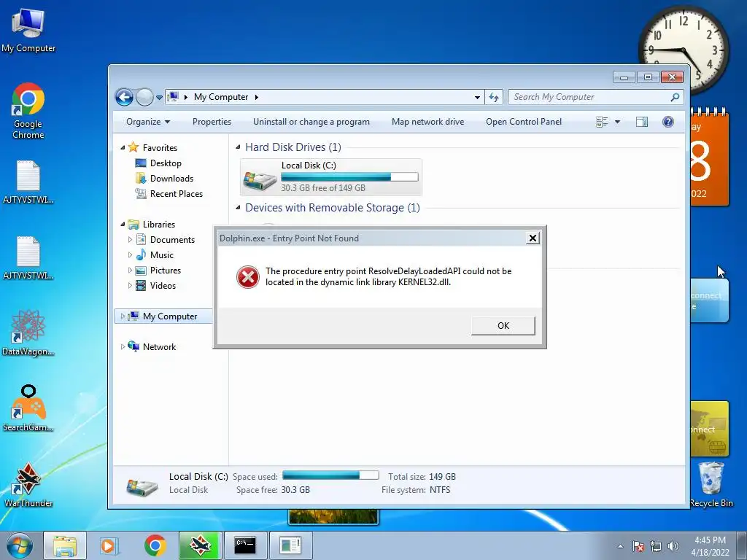Collapse the Libraries group
The height and width of the screenshot is (560, 747).
[x=123, y=225]
